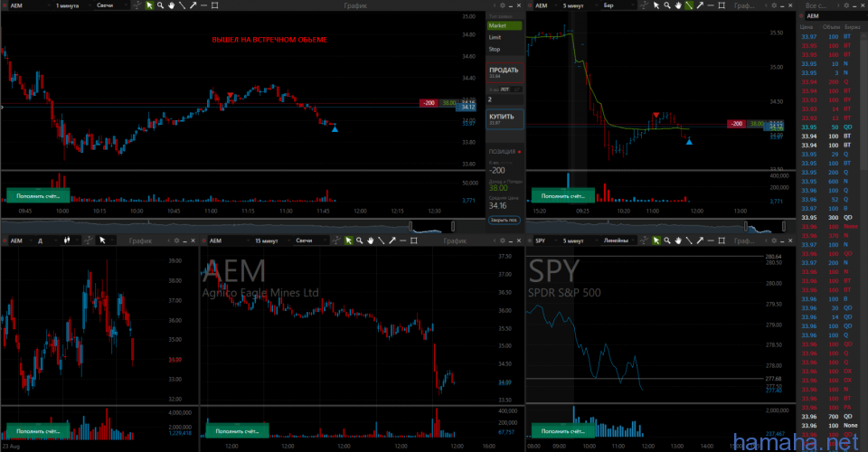Toggle the active line tool in the 5-minute AEM bar chart
Image resolution: width=868 pixels, height=452 pixels.
(x=689, y=5)
